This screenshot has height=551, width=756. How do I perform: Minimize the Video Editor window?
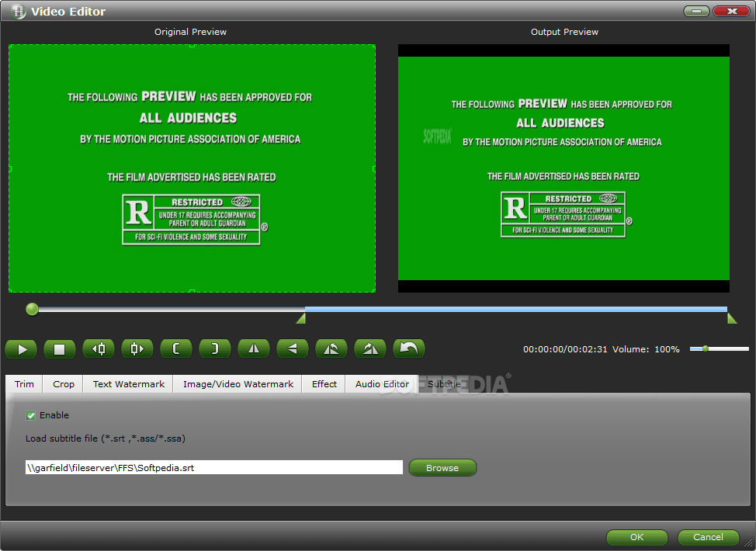tap(696, 11)
